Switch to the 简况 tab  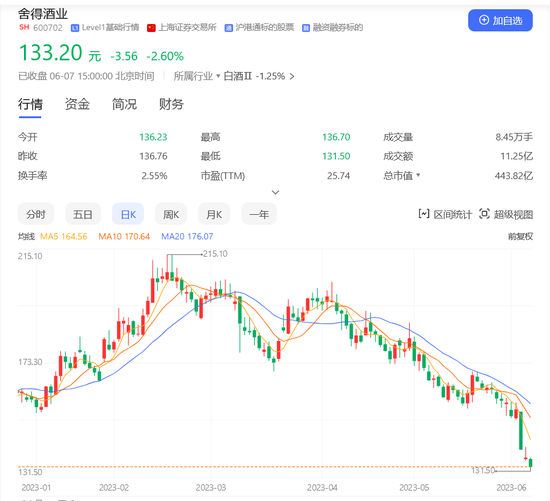coord(124,105)
